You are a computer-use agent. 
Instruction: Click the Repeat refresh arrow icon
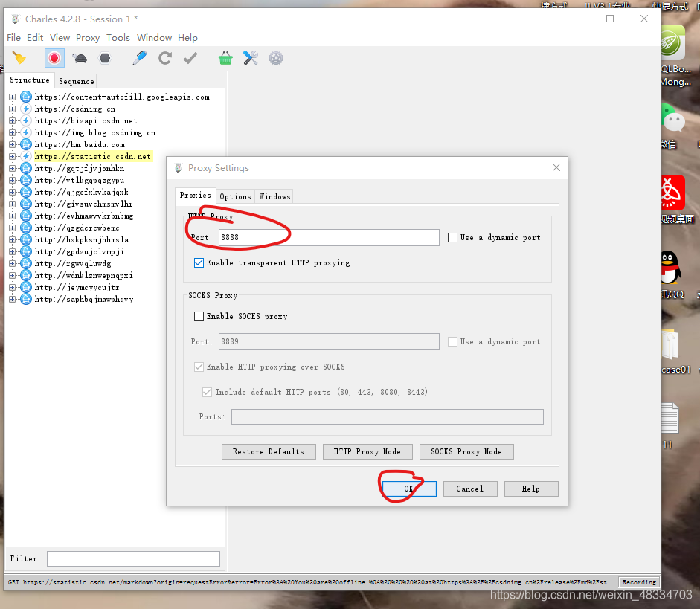[x=165, y=58]
